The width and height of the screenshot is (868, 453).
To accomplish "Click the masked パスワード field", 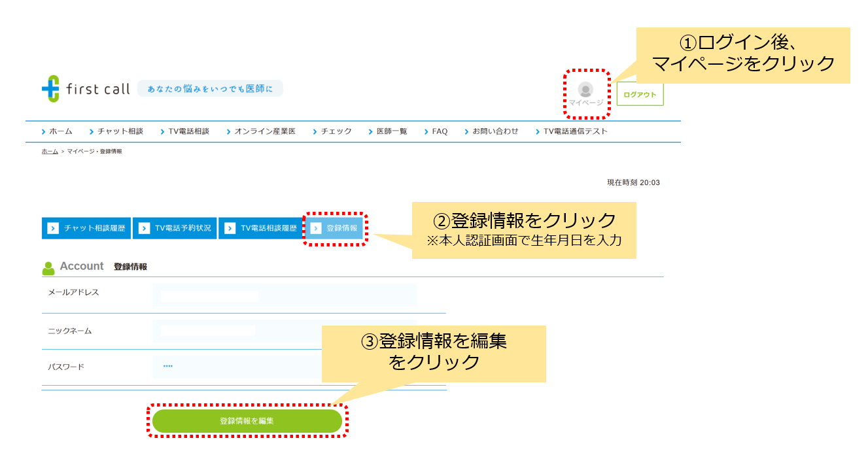I will tap(196, 367).
